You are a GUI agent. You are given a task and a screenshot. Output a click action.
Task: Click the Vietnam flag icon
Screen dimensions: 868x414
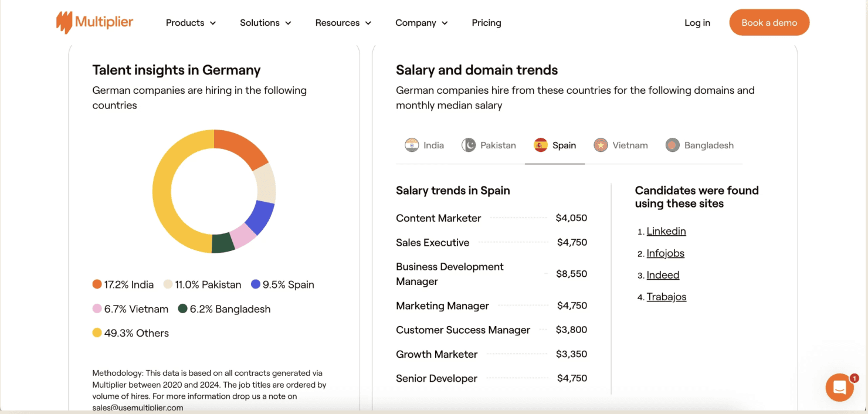coord(601,145)
